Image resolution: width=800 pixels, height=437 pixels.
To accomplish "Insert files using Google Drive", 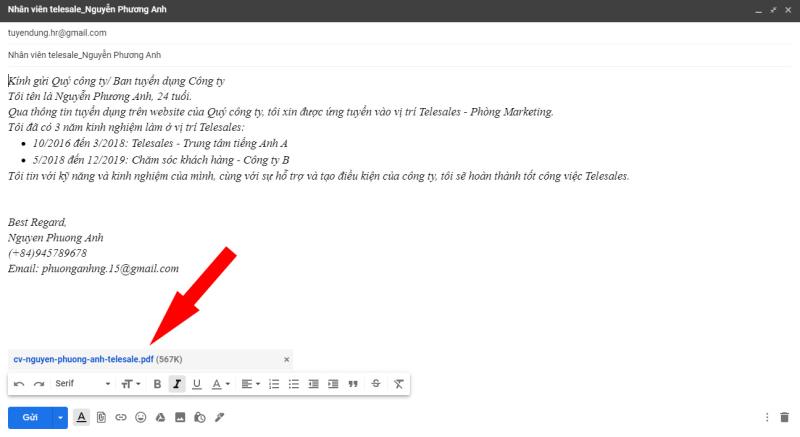I will (x=160, y=418).
